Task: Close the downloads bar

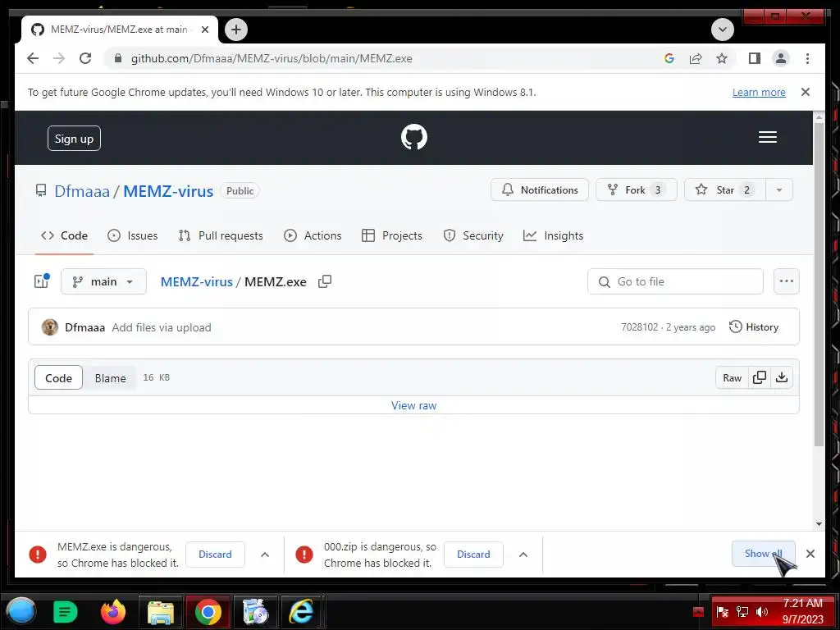Action: coord(810,554)
